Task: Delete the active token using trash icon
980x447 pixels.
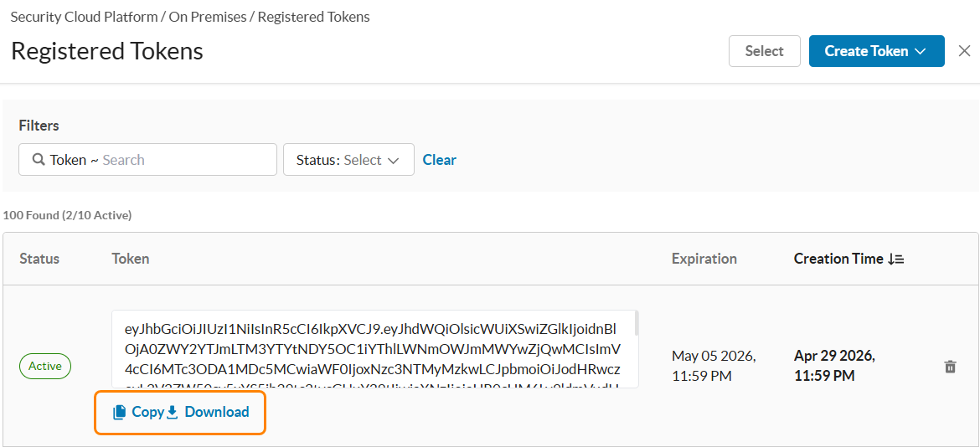Action: [950, 367]
